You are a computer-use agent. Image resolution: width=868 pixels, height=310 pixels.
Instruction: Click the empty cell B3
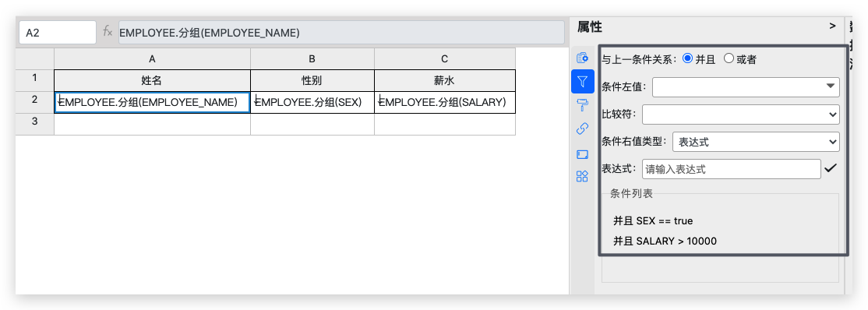(x=312, y=124)
